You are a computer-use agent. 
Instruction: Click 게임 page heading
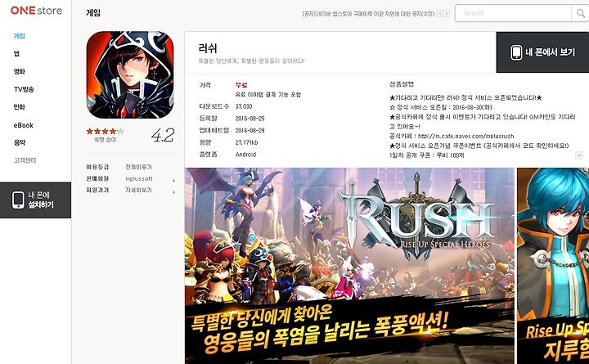point(93,13)
